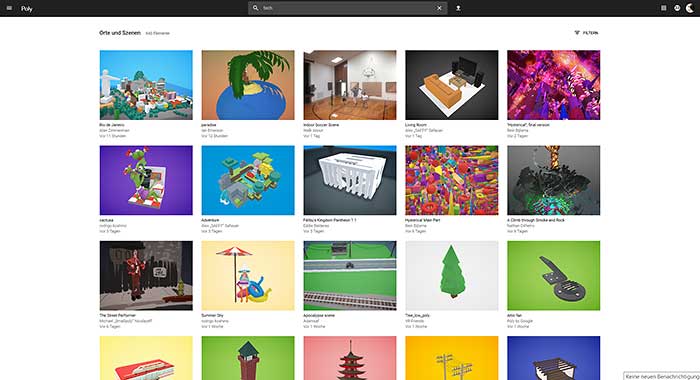Image resolution: width=700 pixels, height=380 pixels.
Task: Click 'A Climb through Smoke and Rock' title
Action: tap(536, 220)
